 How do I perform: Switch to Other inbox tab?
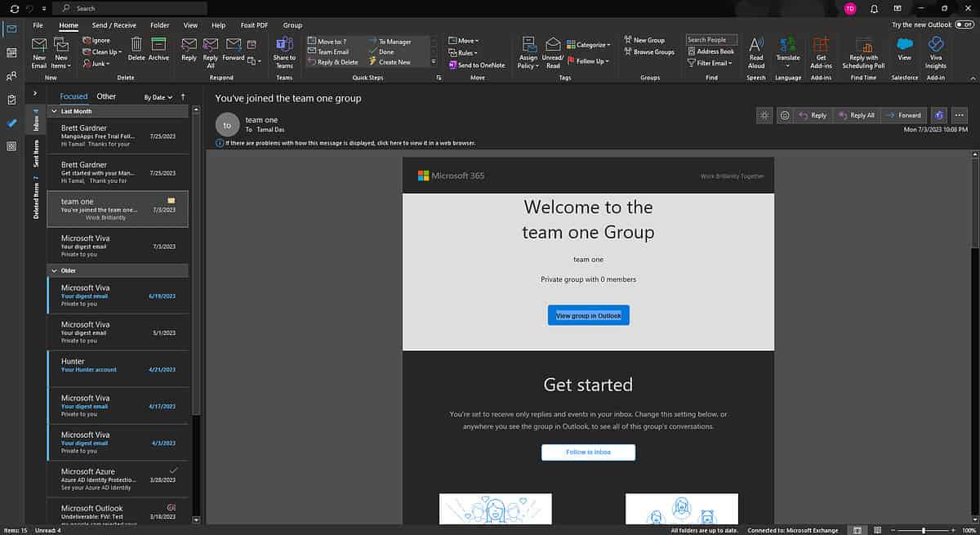[x=106, y=96]
